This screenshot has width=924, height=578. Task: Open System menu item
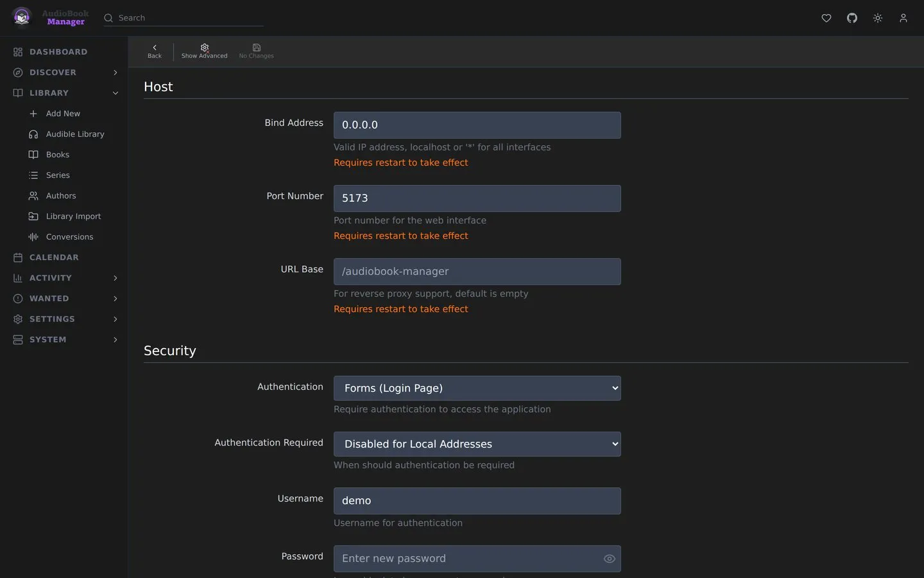64,340
